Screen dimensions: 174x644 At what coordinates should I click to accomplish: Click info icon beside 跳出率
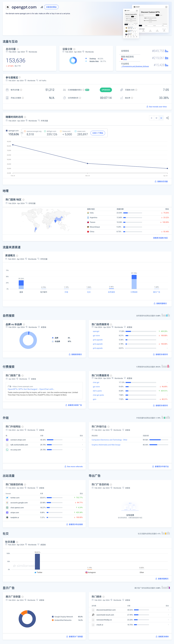pyautogui.click(x=132, y=98)
